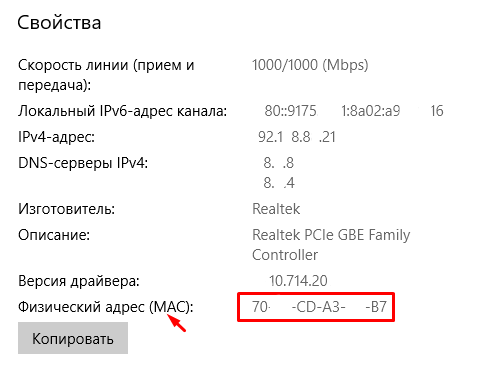Click the local IPv6 address value

(x=354, y=111)
